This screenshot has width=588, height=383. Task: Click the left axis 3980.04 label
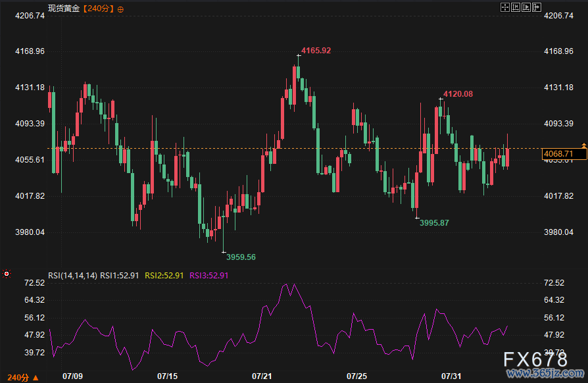30,232
